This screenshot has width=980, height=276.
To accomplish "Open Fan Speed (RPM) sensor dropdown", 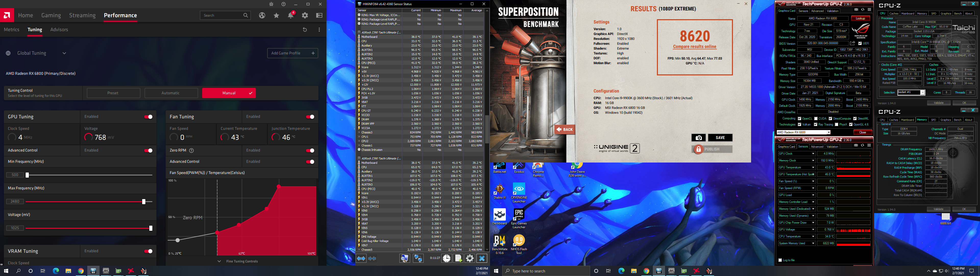I will 813,188.
